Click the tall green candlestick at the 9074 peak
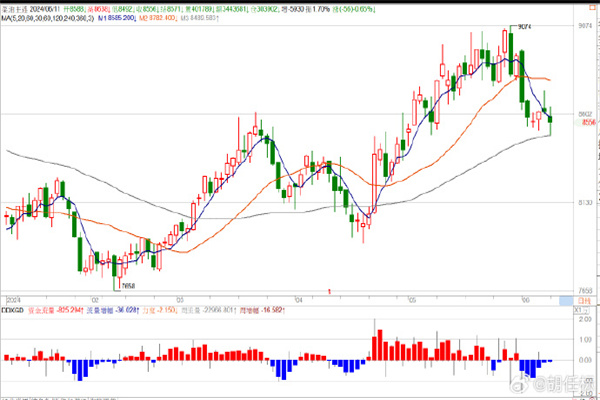Viewport: 600px width, 400px height. point(510,50)
